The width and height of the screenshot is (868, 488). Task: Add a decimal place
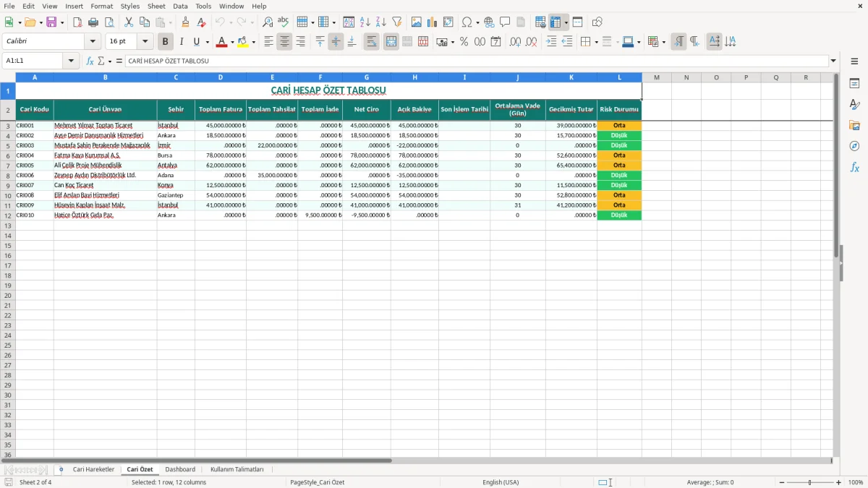(x=515, y=42)
